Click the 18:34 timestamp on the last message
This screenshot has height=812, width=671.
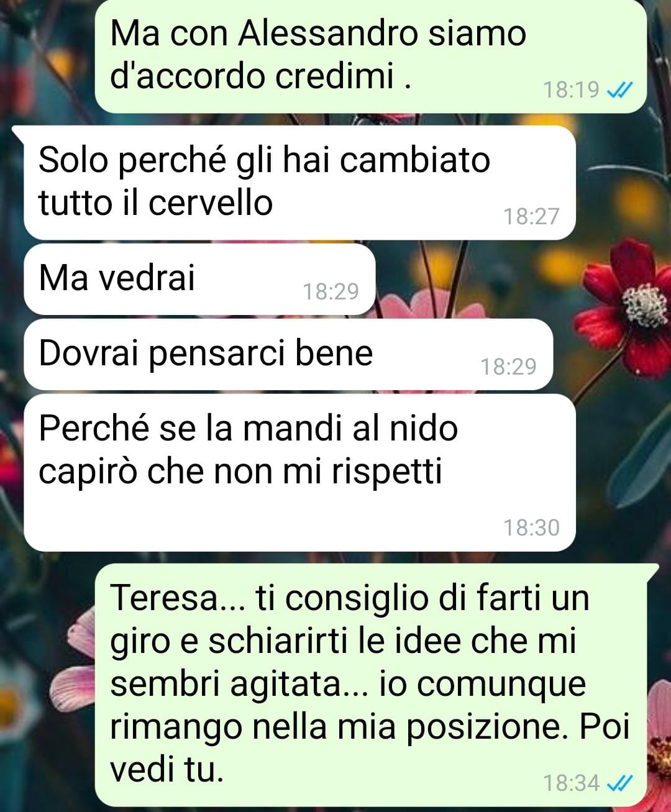(571, 783)
